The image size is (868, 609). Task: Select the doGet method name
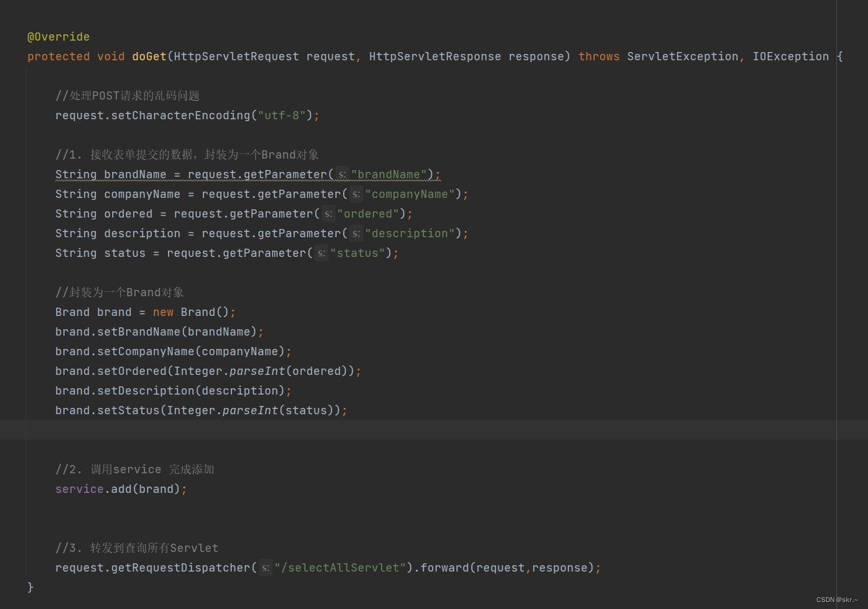pos(149,56)
